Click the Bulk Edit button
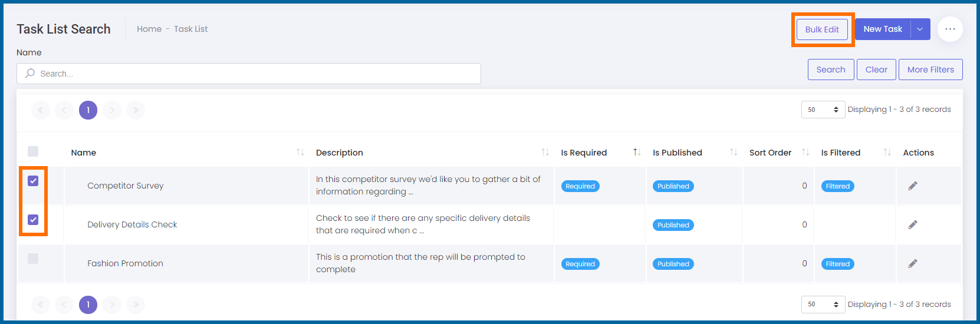The height and width of the screenshot is (324, 980). click(x=822, y=29)
